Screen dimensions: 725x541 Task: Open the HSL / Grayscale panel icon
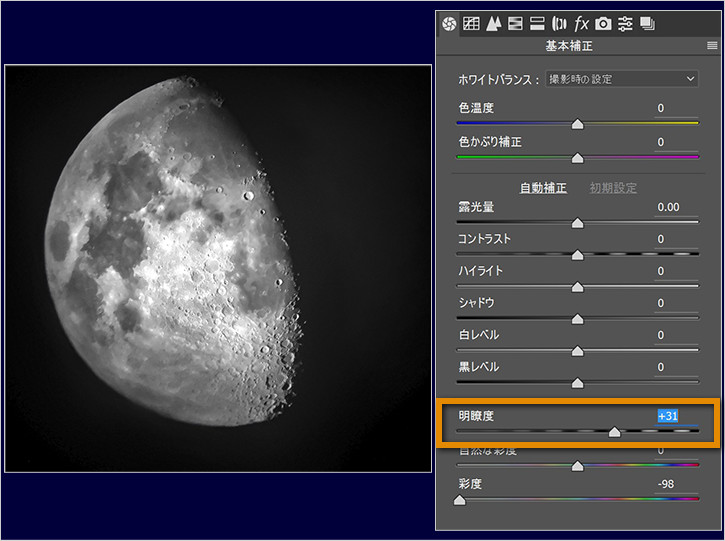pyautogui.click(x=515, y=23)
